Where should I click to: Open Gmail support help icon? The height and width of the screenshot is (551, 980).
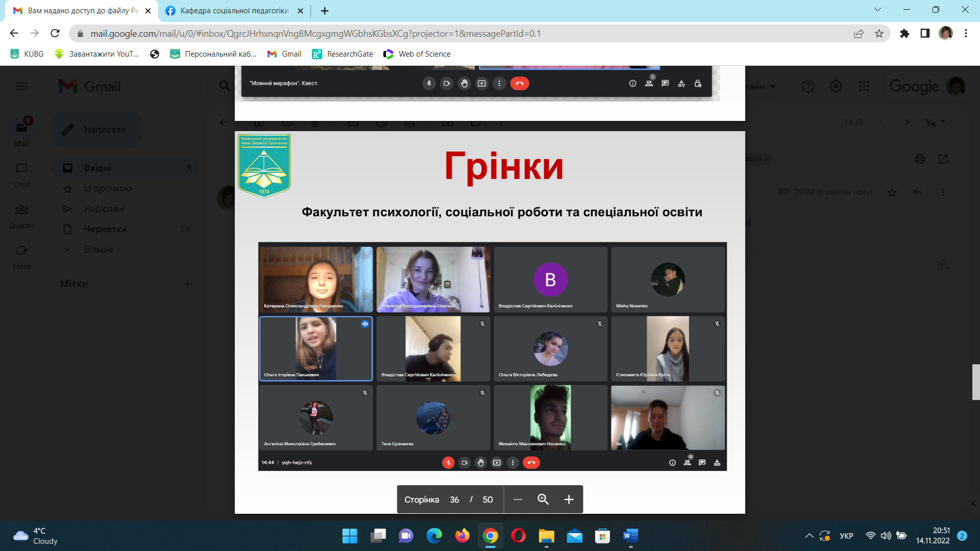click(807, 86)
